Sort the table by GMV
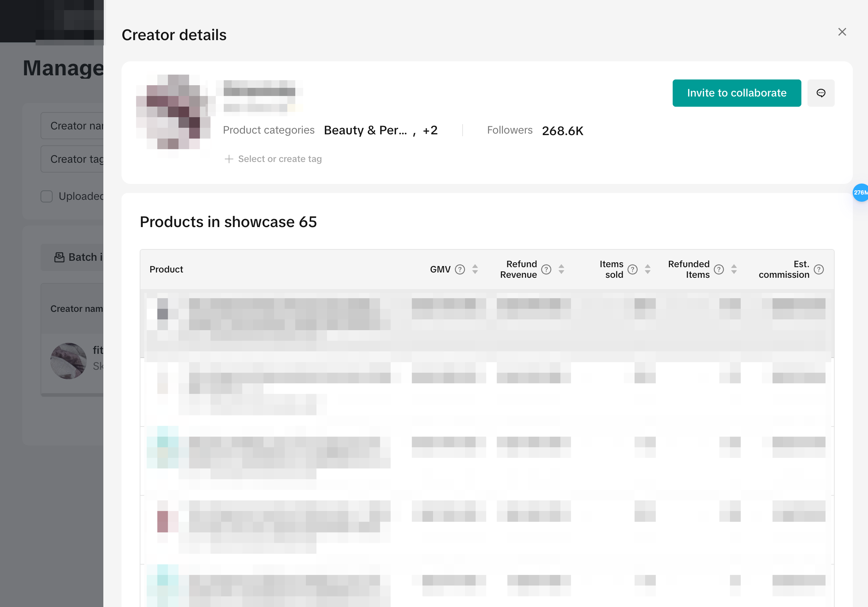This screenshot has width=868, height=607. (x=475, y=269)
